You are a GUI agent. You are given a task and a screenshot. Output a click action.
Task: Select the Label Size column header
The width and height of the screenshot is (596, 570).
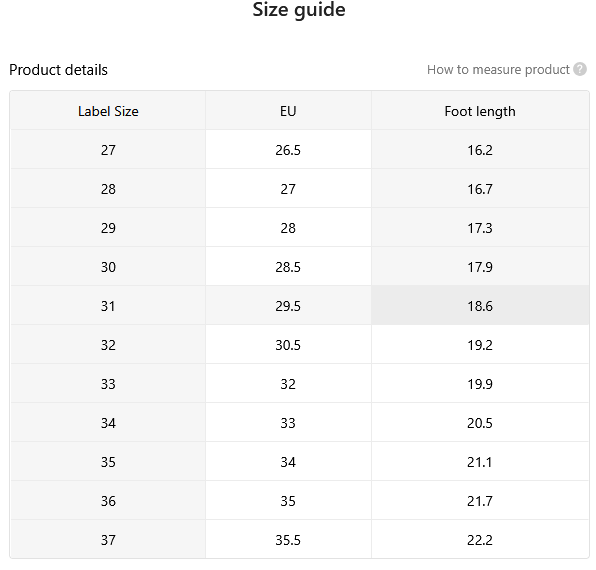108,111
